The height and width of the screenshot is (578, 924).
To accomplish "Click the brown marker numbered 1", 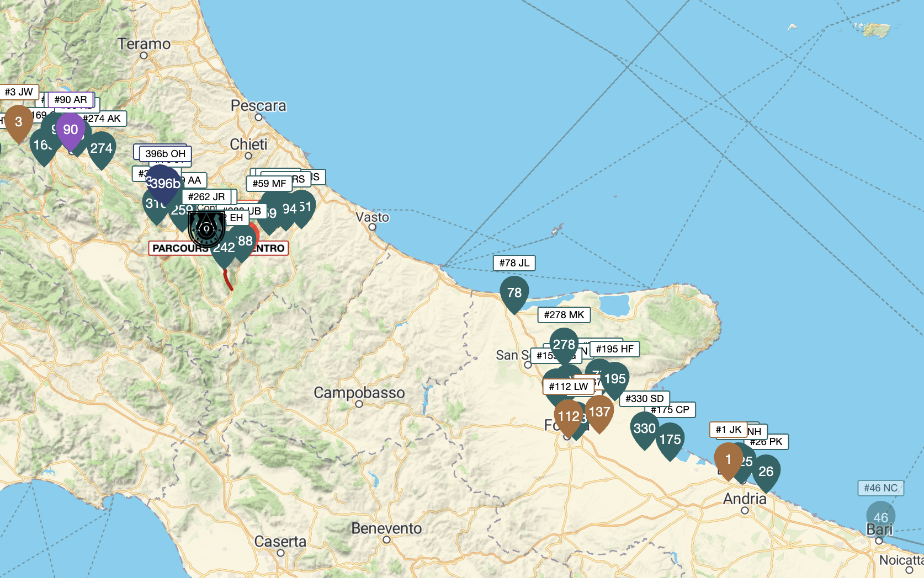I will [x=728, y=459].
